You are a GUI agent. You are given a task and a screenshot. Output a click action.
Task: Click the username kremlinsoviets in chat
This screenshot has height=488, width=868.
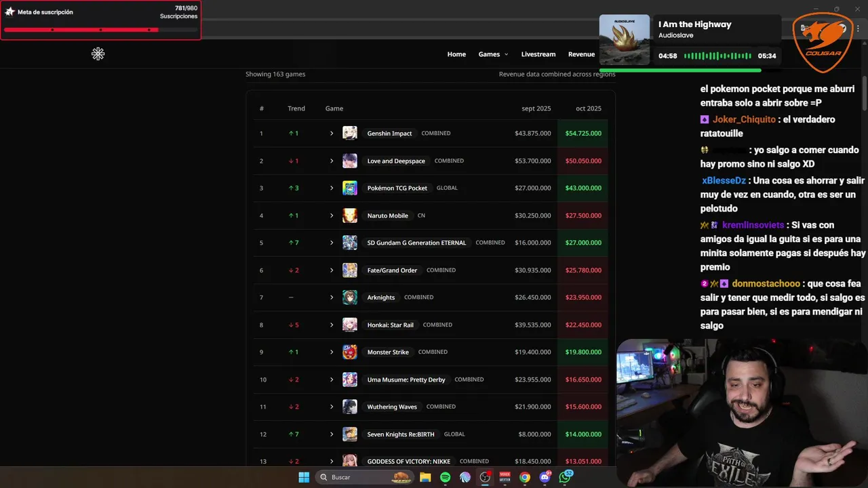pos(753,225)
